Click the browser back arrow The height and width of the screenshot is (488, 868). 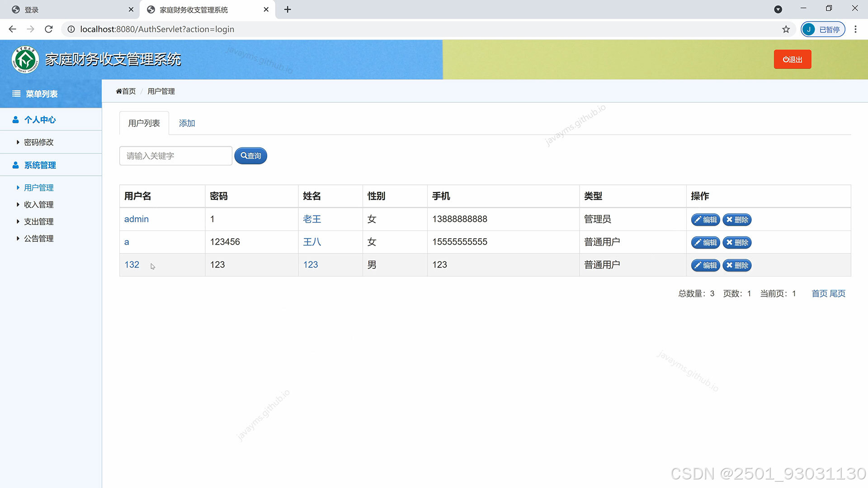point(12,29)
